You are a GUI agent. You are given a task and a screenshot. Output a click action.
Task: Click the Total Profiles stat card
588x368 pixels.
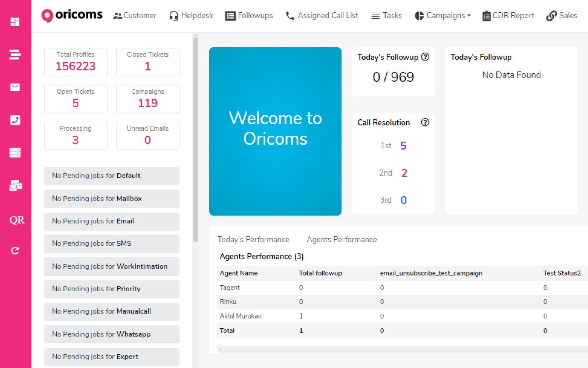coord(76,62)
